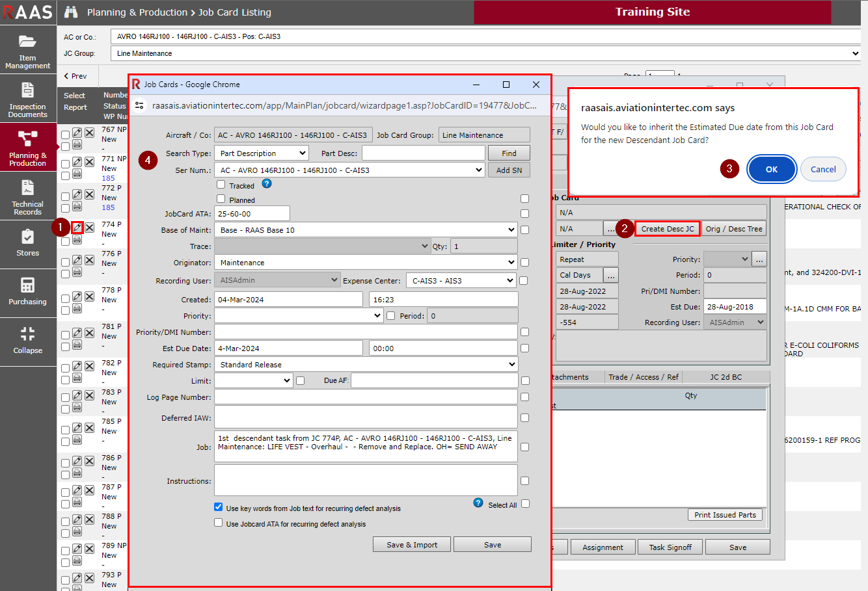
Task: Switch to JC 2d BC tab
Action: coord(726,377)
